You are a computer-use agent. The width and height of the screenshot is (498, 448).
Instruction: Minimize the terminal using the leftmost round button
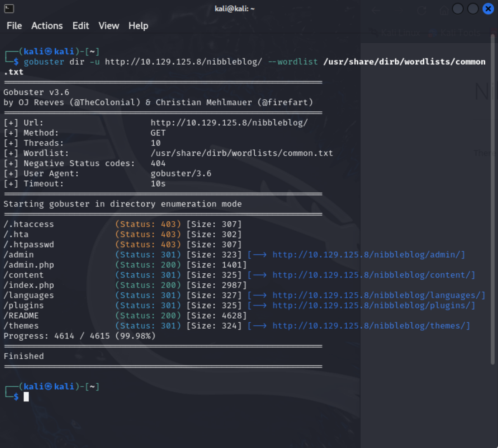click(x=457, y=8)
